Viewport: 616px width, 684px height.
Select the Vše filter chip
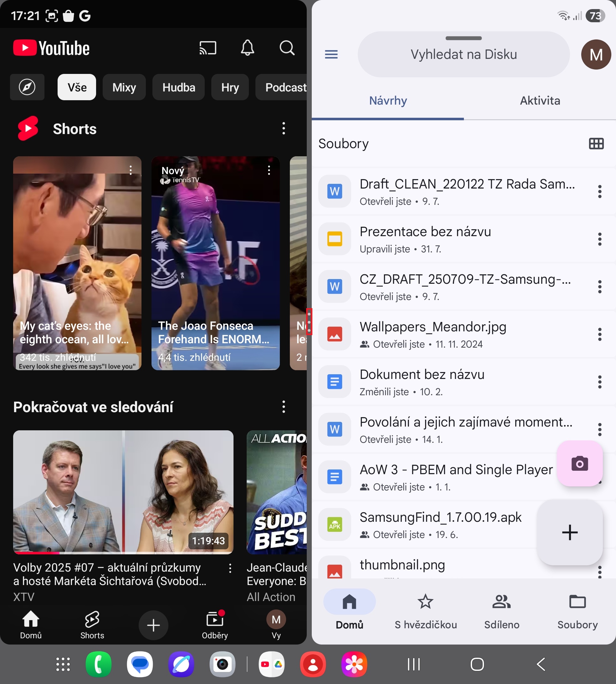click(x=77, y=87)
